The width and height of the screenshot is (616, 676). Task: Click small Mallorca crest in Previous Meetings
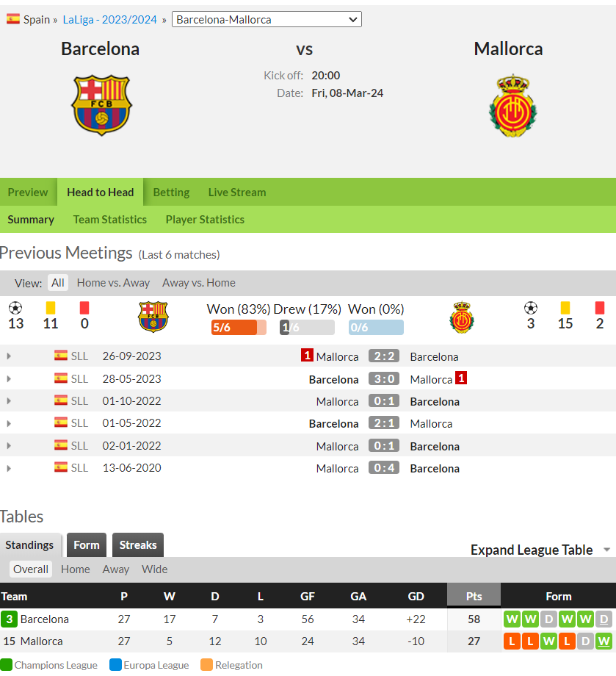coord(462,317)
